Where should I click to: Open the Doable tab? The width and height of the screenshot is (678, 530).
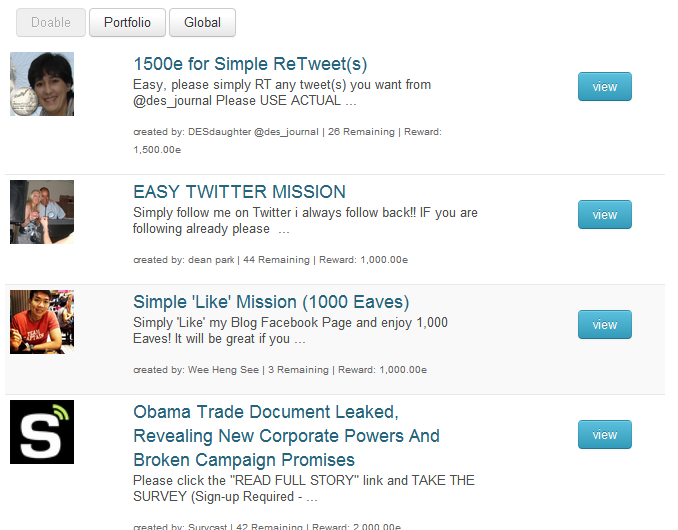pyautogui.click(x=51, y=22)
